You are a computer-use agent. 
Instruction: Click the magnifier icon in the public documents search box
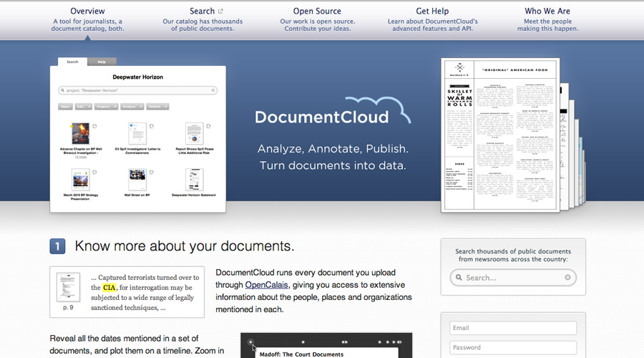(459, 277)
